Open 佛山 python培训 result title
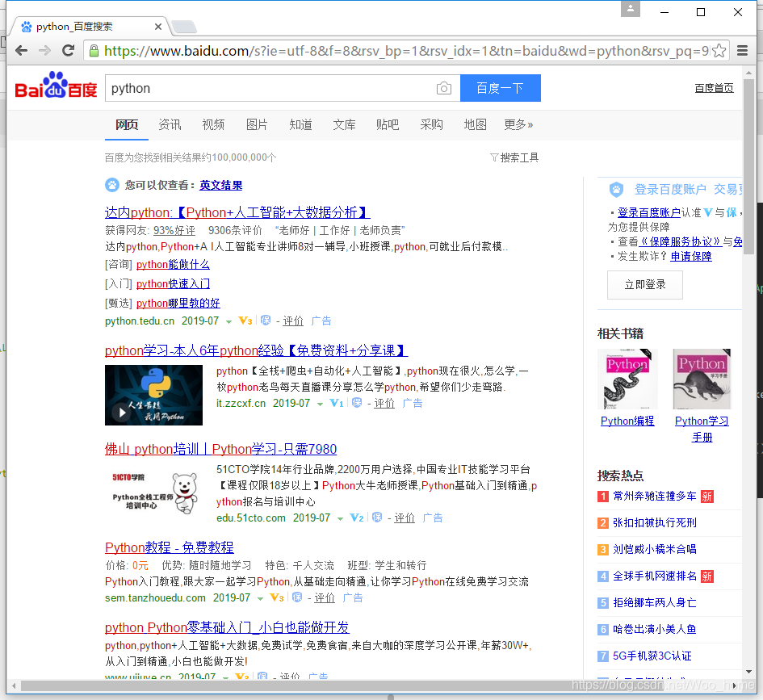The image size is (763, 700). point(221,449)
